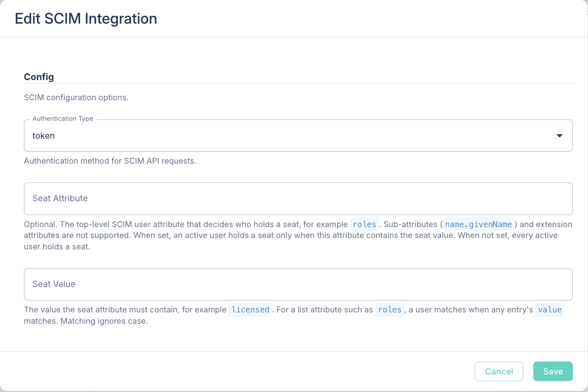Click the "licensed" code example

pyautogui.click(x=251, y=310)
